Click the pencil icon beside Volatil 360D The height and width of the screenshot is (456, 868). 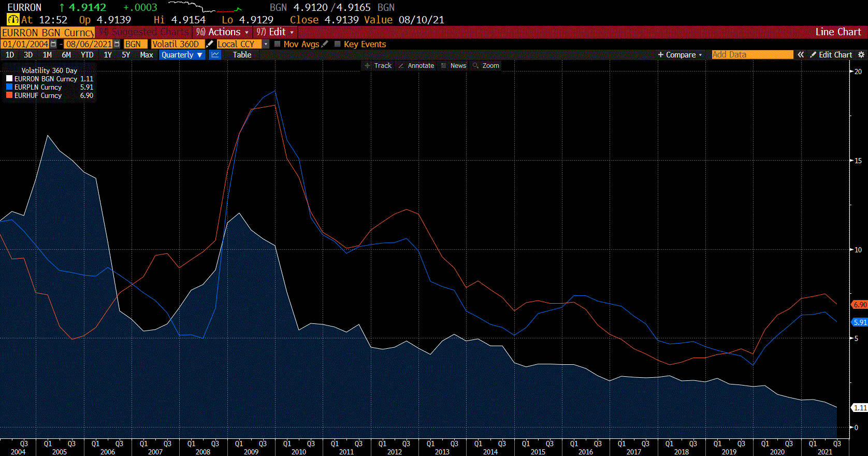point(209,44)
